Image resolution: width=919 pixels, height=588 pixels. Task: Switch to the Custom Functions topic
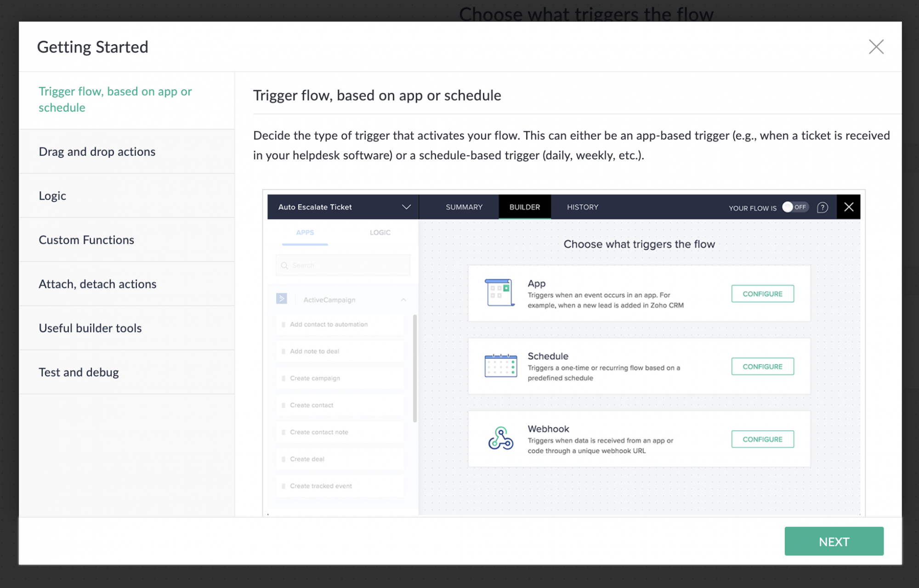click(x=86, y=240)
